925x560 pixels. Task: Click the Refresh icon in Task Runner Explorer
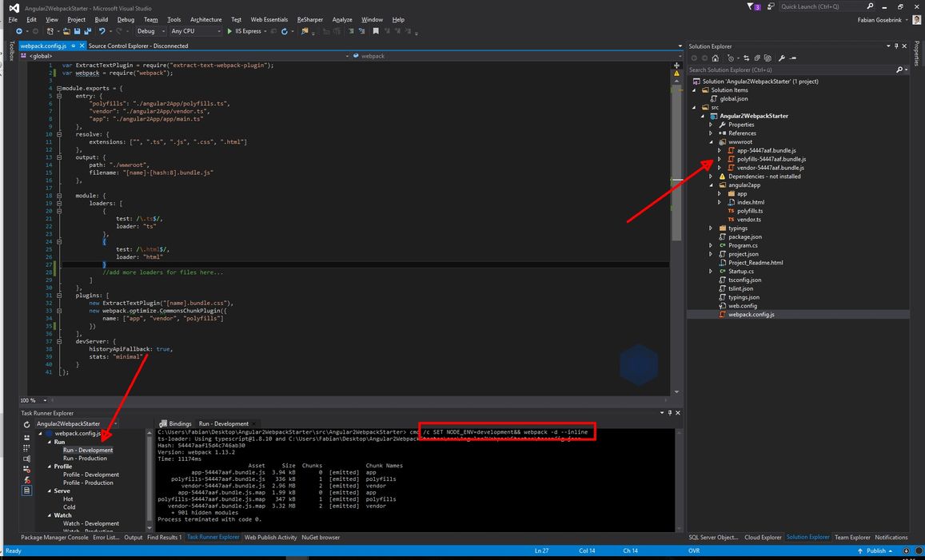click(26, 424)
